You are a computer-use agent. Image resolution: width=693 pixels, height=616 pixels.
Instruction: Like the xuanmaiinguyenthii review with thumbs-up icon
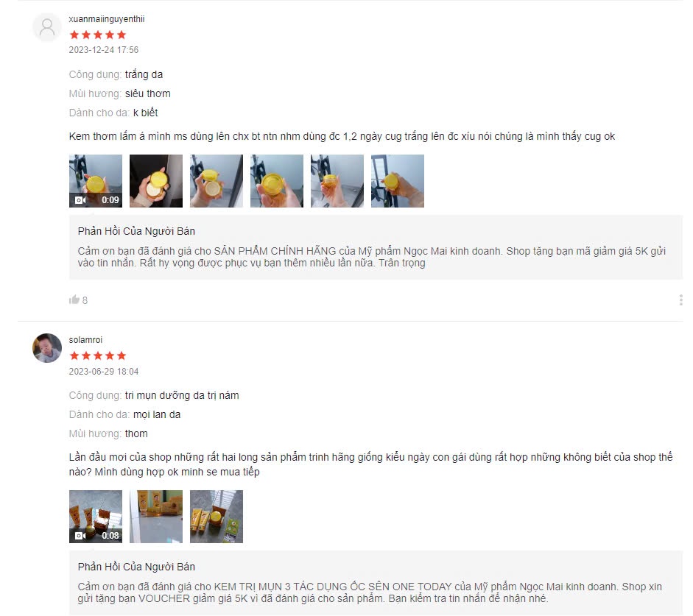coord(74,300)
